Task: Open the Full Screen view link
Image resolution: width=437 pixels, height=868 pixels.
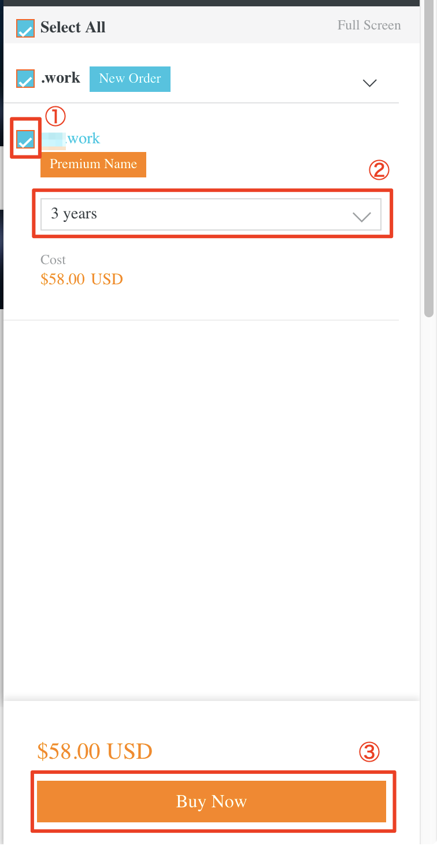Action: 369,25
